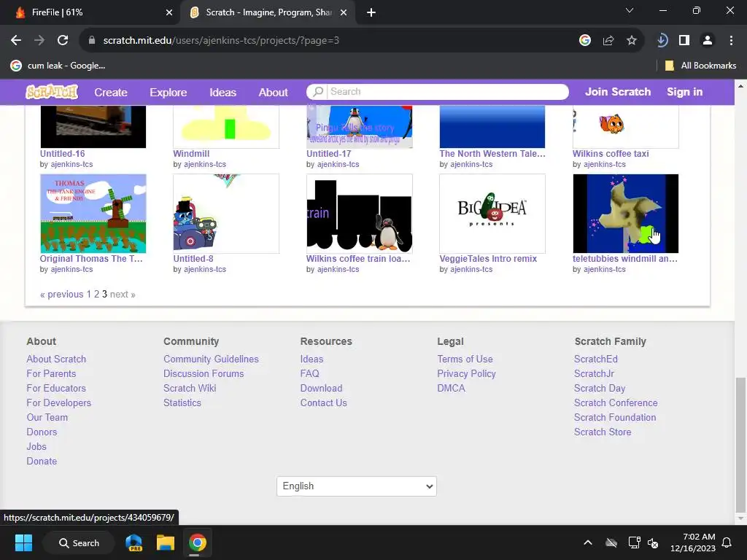Open the Wilkins coffee taxi link
Image resolution: width=747 pixels, height=560 pixels.
pos(611,154)
